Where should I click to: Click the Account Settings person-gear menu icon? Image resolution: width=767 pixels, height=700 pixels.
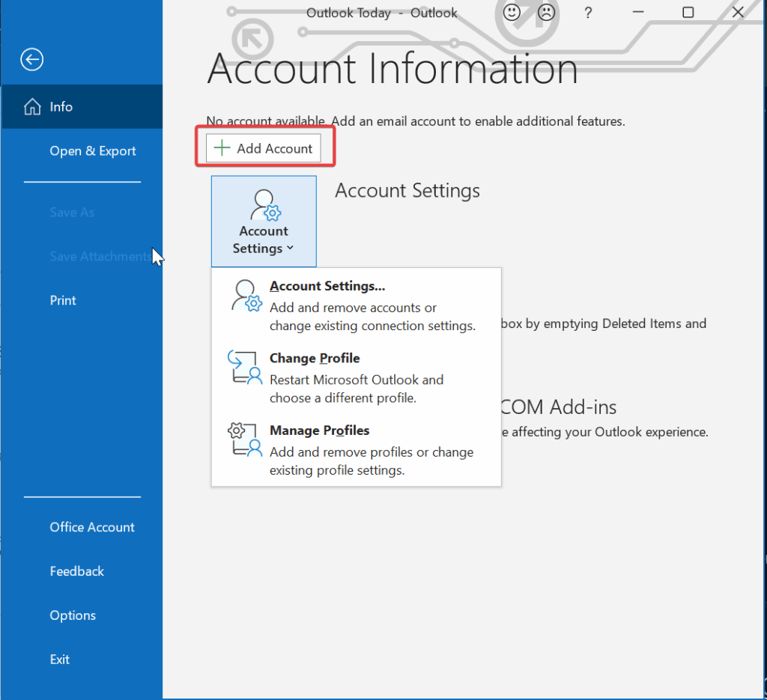pyautogui.click(x=246, y=295)
